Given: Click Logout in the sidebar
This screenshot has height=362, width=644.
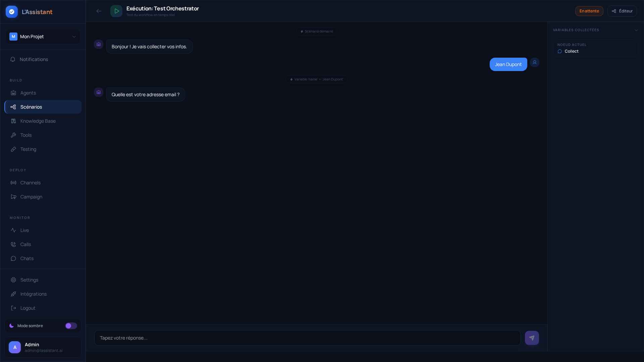Looking at the screenshot, I should (28, 308).
